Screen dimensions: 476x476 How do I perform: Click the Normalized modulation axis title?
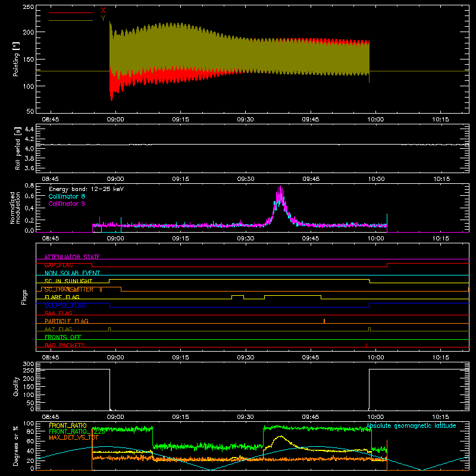point(15,208)
